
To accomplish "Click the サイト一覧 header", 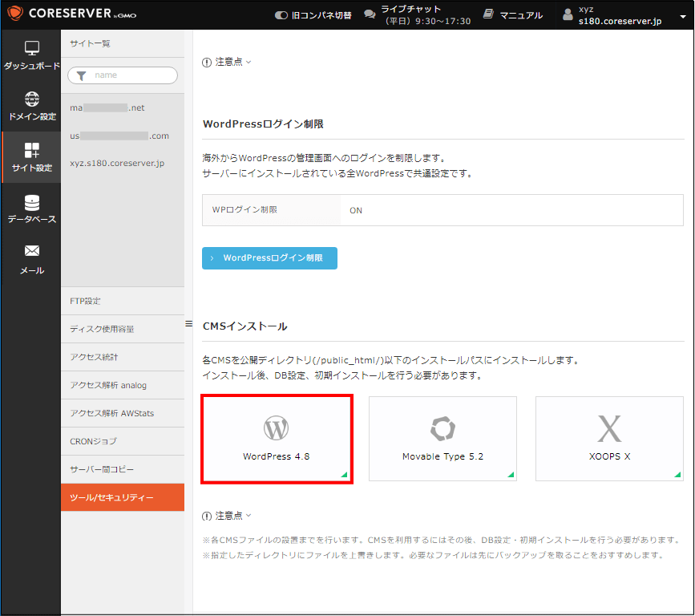I will 90,43.
